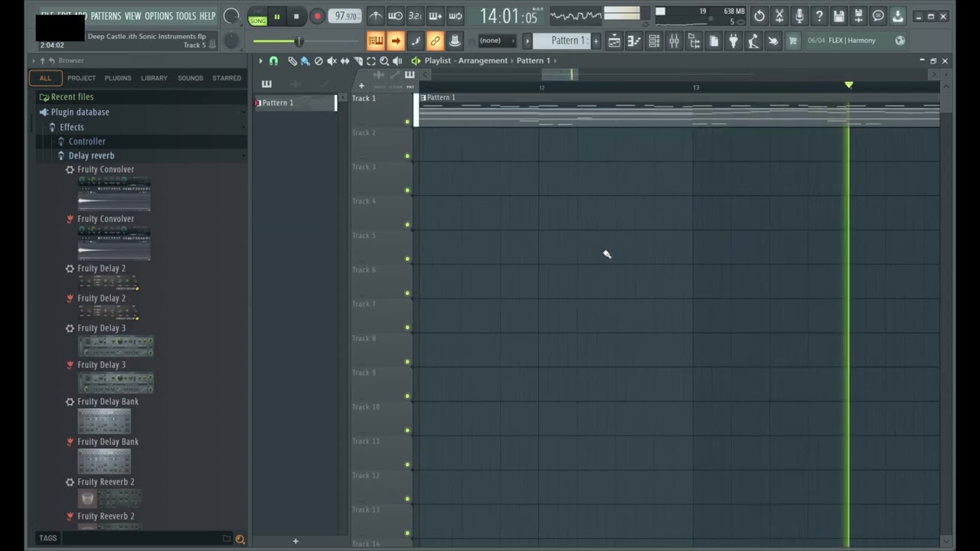The image size is (980, 551).
Task: Toggle typing keyboard to piano icon
Action: (375, 41)
